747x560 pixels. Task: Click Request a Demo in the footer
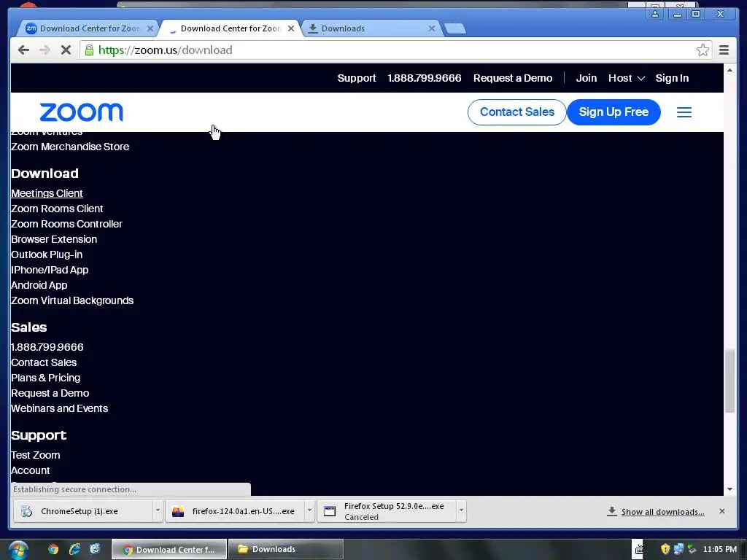[x=50, y=393]
